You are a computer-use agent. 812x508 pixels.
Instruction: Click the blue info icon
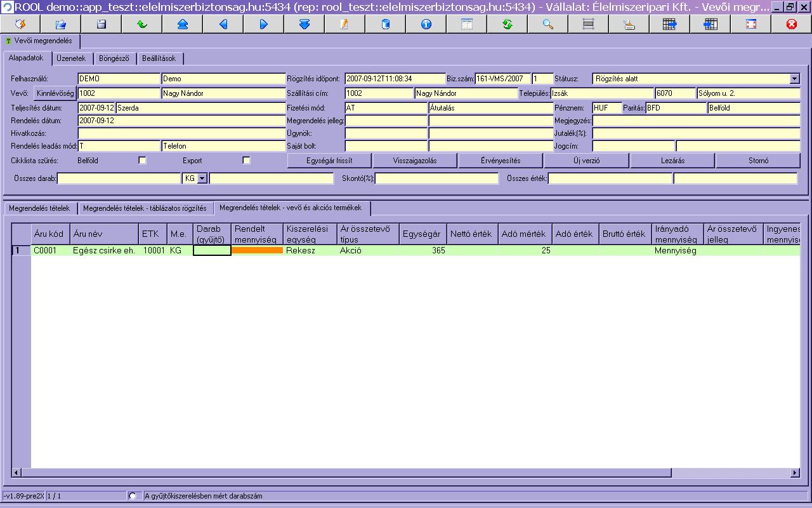426,24
